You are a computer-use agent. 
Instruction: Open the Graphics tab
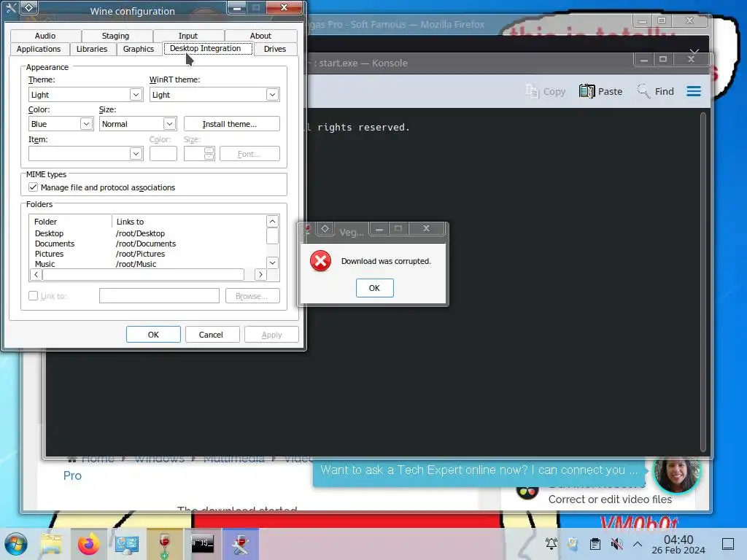point(138,49)
